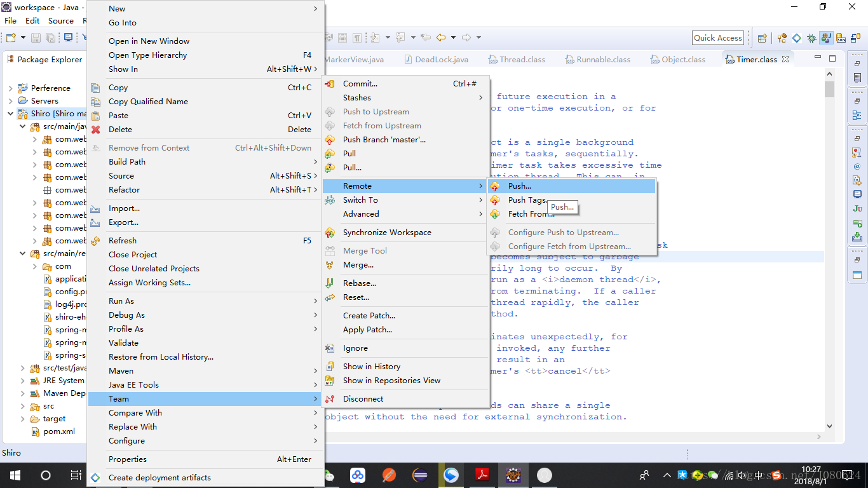868x488 pixels.
Task: Click the Push Branch 'master' icon
Action: pyautogui.click(x=330, y=140)
